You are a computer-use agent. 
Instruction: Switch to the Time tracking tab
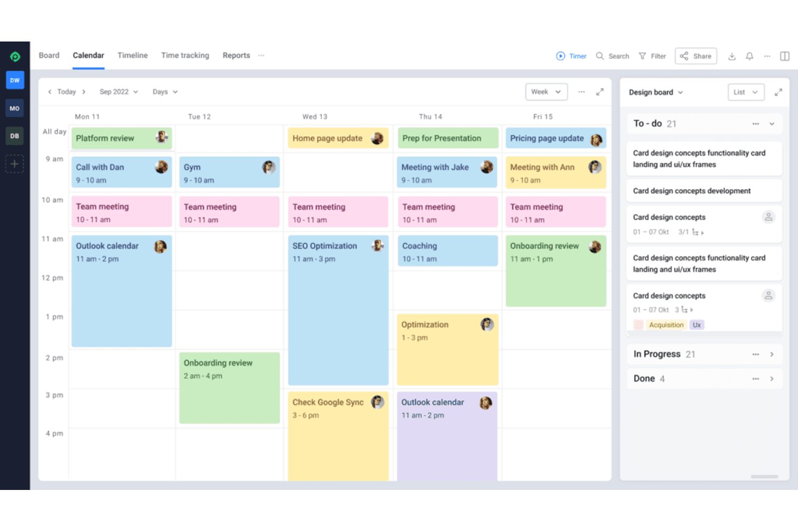pos(185,56)
